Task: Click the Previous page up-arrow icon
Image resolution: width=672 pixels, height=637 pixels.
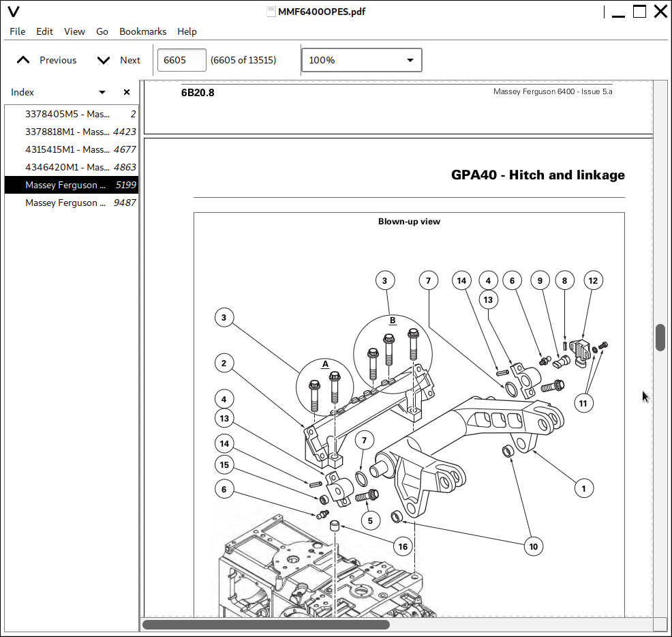Action: click(23, 60)
